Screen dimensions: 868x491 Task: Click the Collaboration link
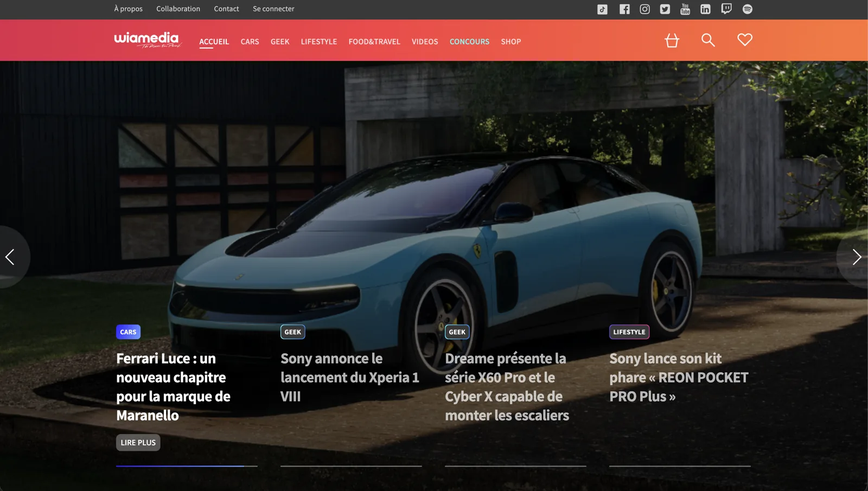(178, 9)
